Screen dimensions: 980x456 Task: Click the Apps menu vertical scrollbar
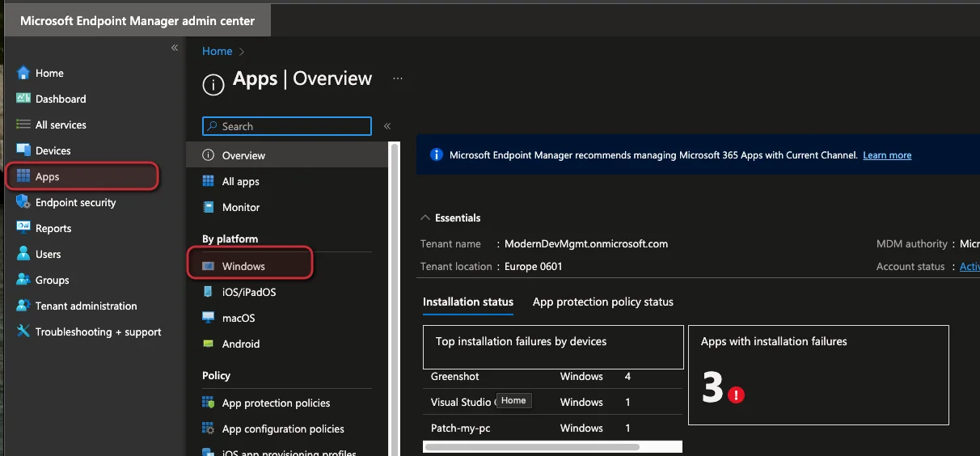394,299
